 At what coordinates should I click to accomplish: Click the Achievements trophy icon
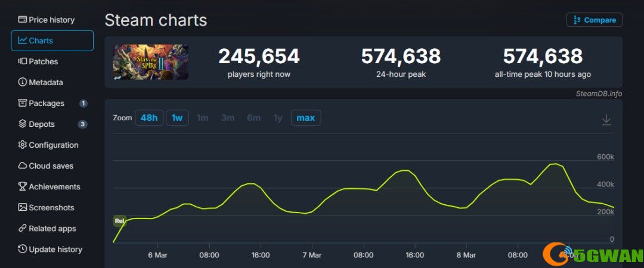(23, 186)
